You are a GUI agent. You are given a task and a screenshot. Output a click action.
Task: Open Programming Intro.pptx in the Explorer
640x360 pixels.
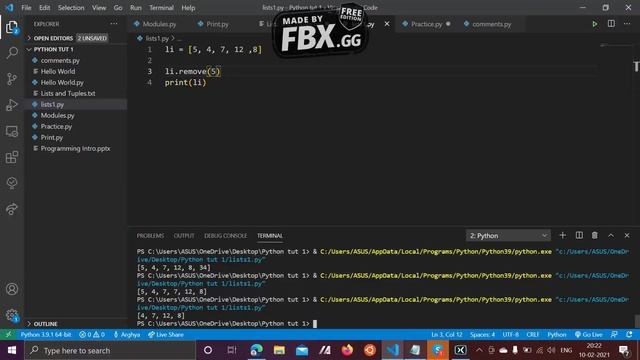pyautogui.click(x=77, y=149)
